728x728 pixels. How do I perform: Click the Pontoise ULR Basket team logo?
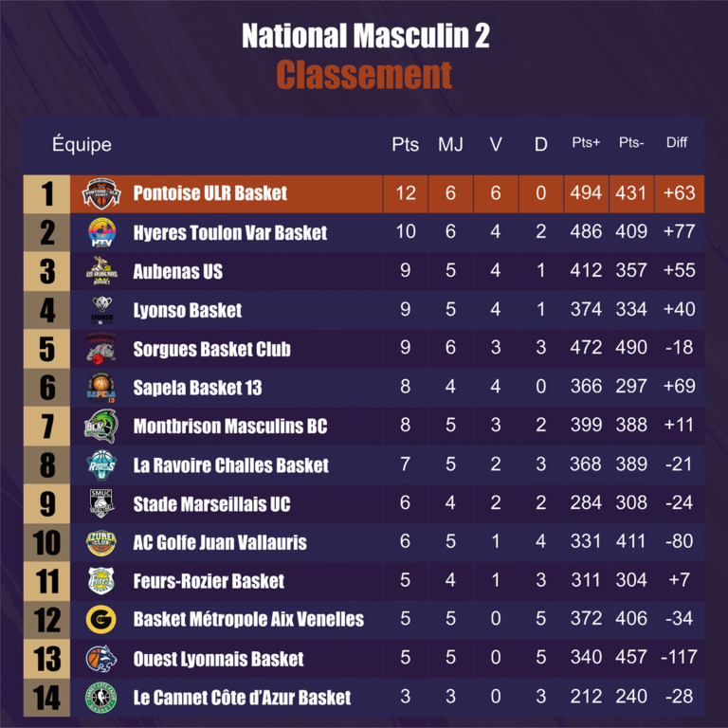coord(101,193)
